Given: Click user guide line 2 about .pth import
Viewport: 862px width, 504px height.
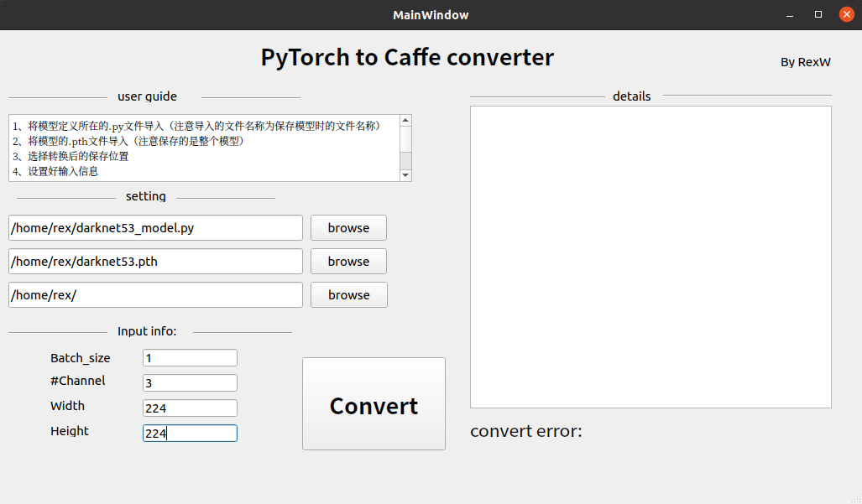Looking at the screenshot, I should pyautogui.click(x=128, y=141).
